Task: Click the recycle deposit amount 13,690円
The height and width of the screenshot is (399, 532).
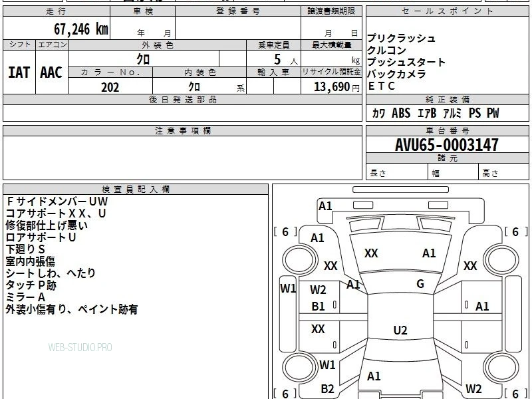Action: pos(336,87)
